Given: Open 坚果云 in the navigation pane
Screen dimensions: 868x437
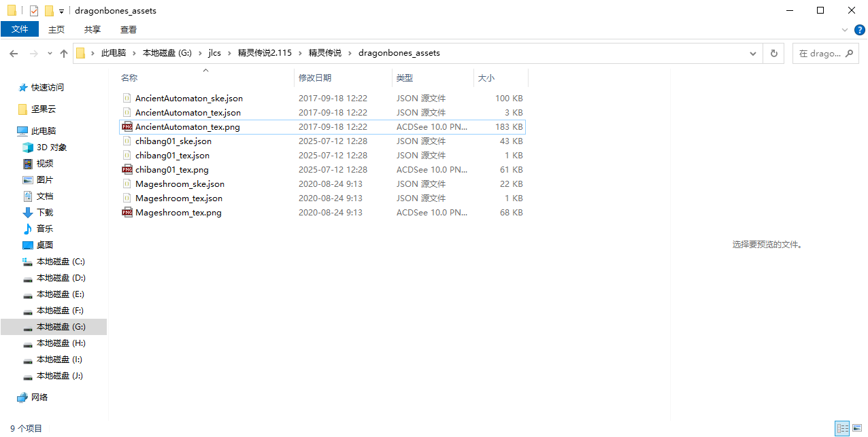Looking at the screenshot, I should click(x=44, y=109).
